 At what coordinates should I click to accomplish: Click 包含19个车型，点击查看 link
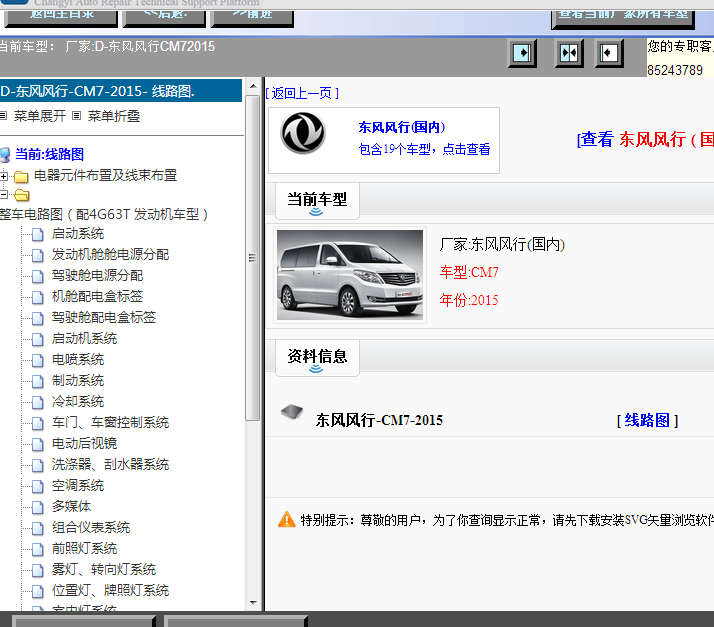tap(424, 149)
